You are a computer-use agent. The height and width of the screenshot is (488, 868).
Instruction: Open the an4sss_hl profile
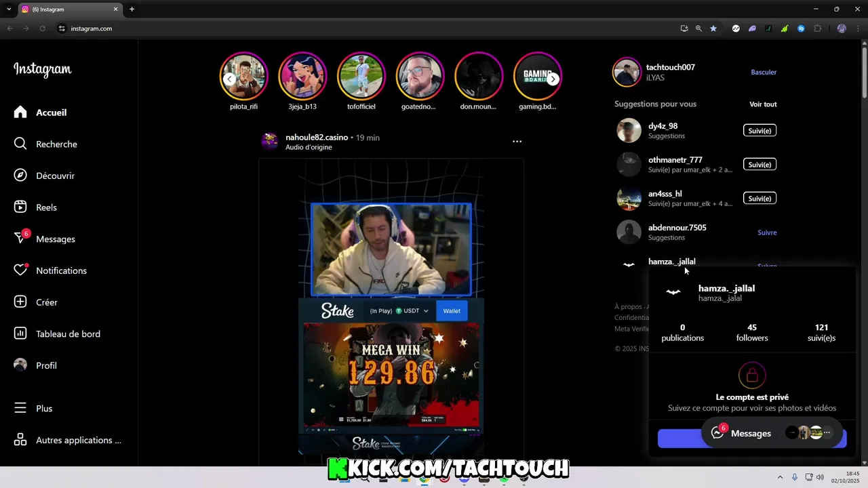coord(665,194)
